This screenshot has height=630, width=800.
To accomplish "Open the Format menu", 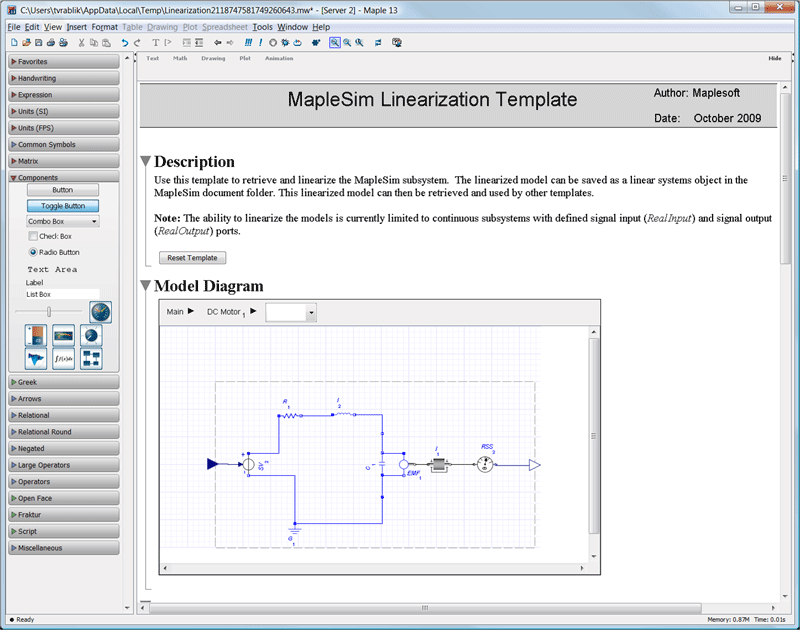I will coord(104,27).
